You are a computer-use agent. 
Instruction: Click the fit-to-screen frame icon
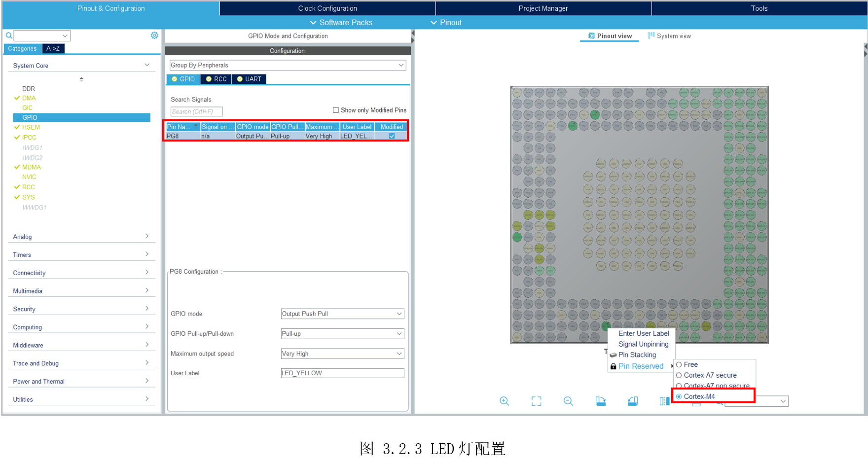coord(536,401)
